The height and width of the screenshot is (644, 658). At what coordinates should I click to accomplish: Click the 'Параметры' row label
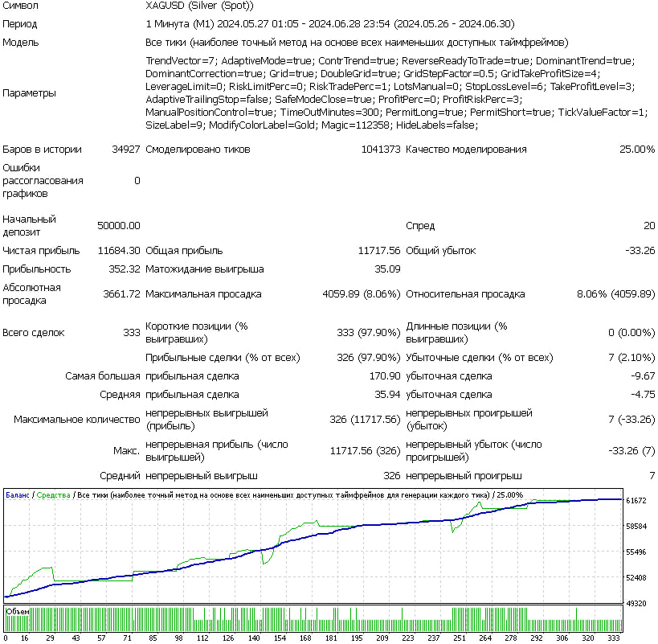(x=29, y=92)
